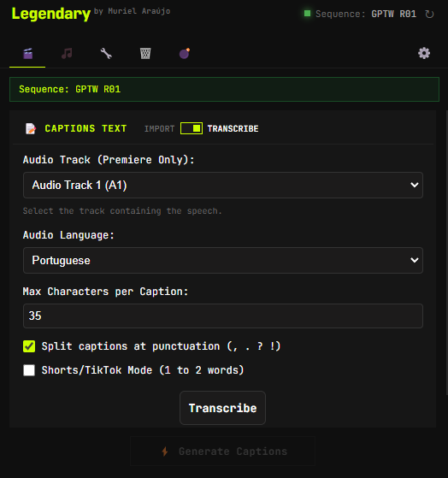Click the Transcribe button
This screenshot has height=478, width=448.
click(222, 408)
